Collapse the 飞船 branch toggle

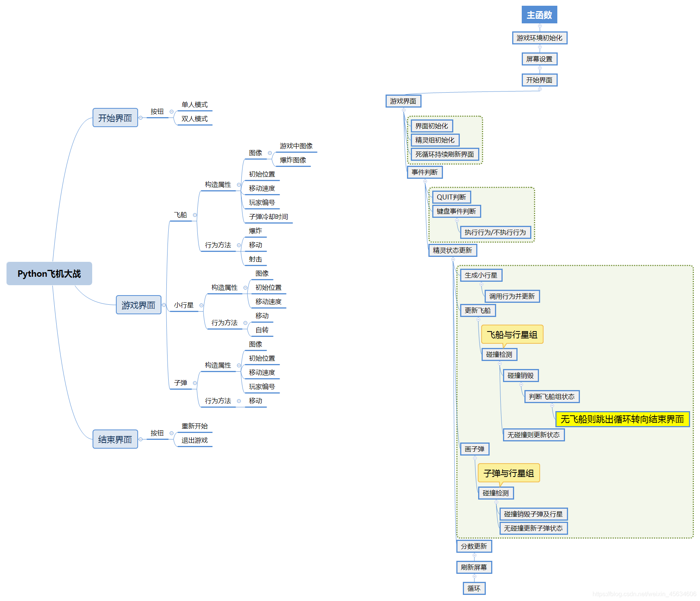[195, 215]
